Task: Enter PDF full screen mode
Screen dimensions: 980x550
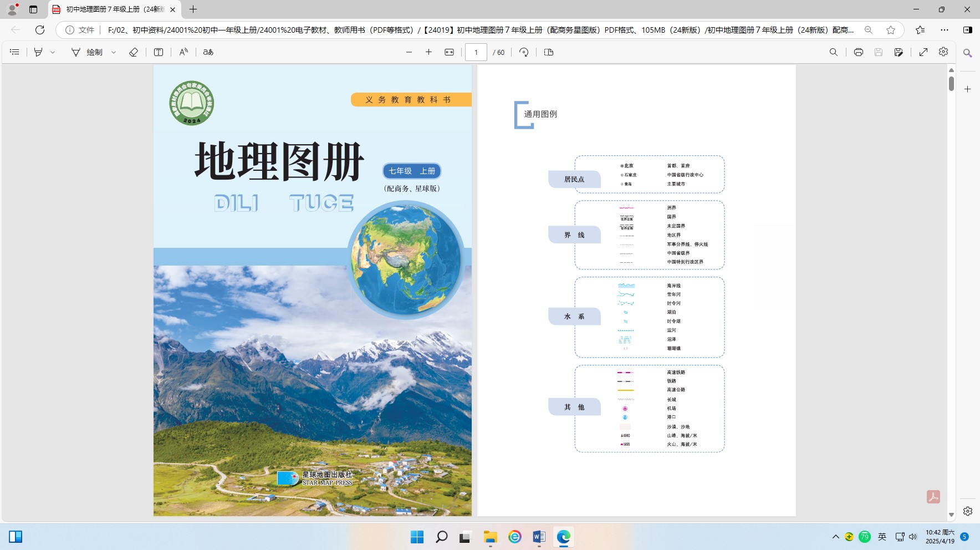Action: click(x=923, y=52)
